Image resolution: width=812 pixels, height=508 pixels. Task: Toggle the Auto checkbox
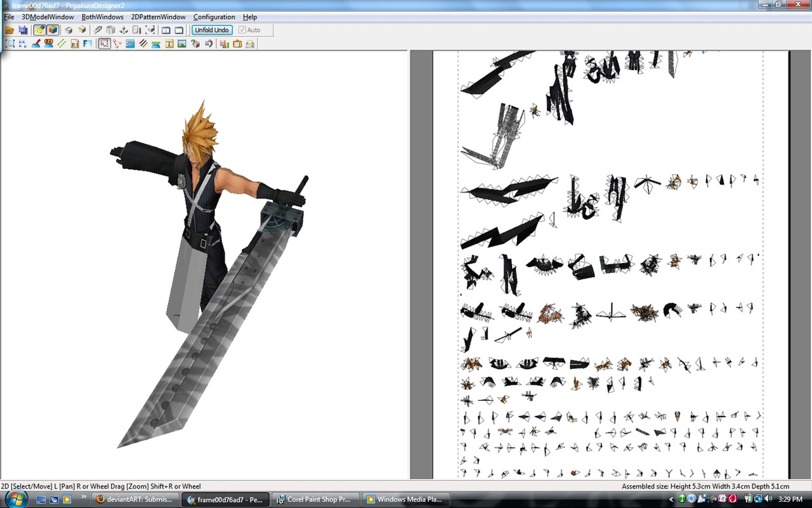pyautogui.click(x=249, y=30)
